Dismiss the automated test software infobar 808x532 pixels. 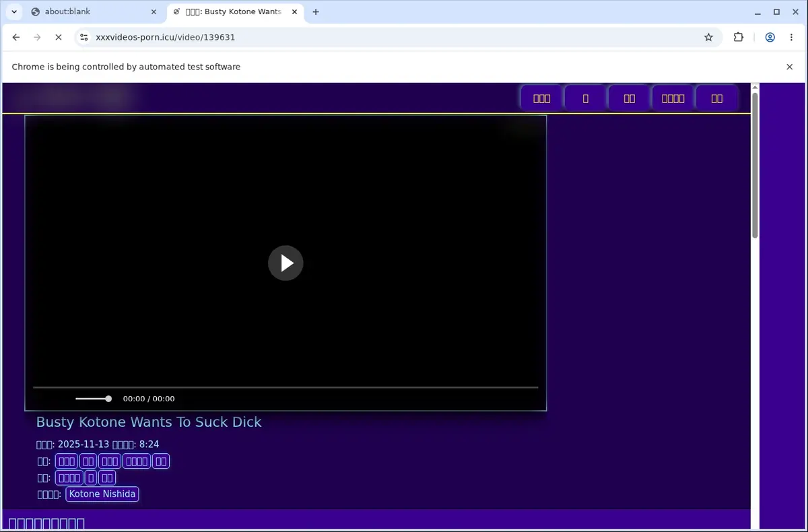[790, 67]
